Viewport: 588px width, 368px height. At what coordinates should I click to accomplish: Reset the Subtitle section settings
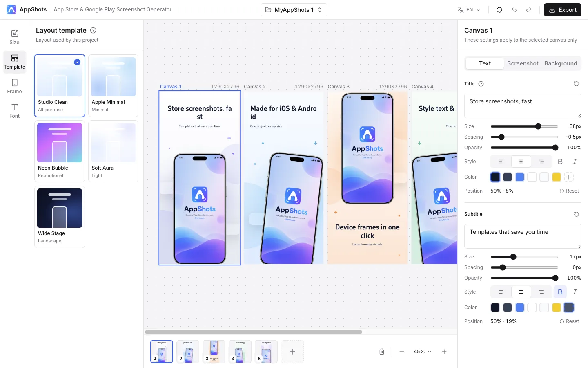577,214
